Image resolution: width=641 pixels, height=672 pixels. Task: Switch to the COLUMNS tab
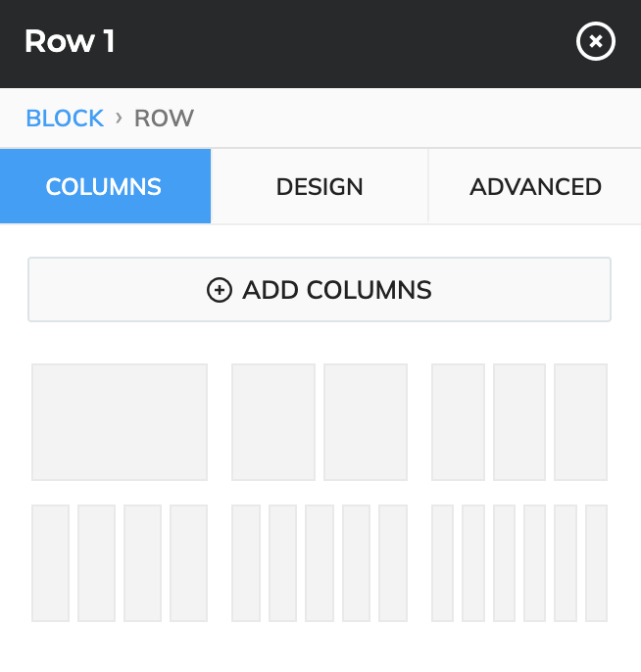coord(104,186)
